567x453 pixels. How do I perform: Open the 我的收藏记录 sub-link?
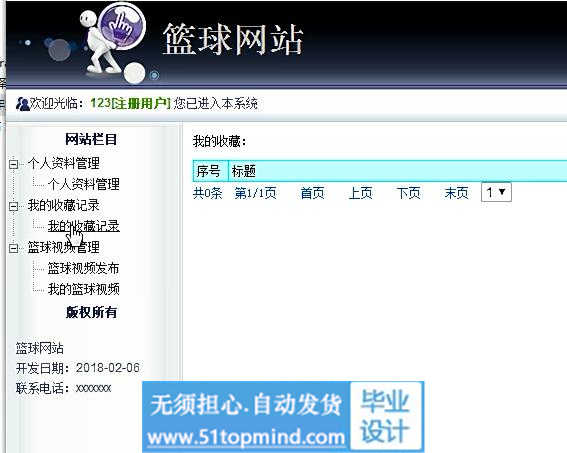tap(84, 226)
